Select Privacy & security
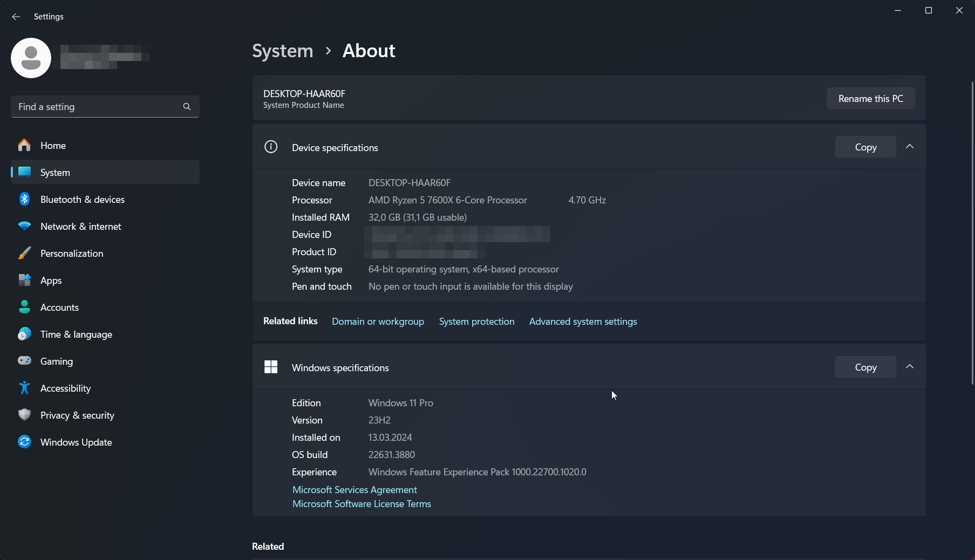Viewport: 975px width, 560px height. coord(105,415)
